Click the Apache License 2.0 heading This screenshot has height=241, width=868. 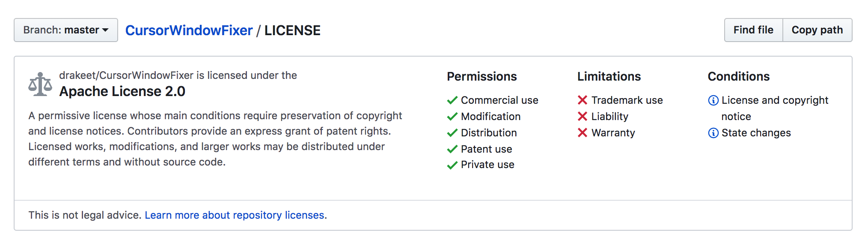(x=122, y=91)
